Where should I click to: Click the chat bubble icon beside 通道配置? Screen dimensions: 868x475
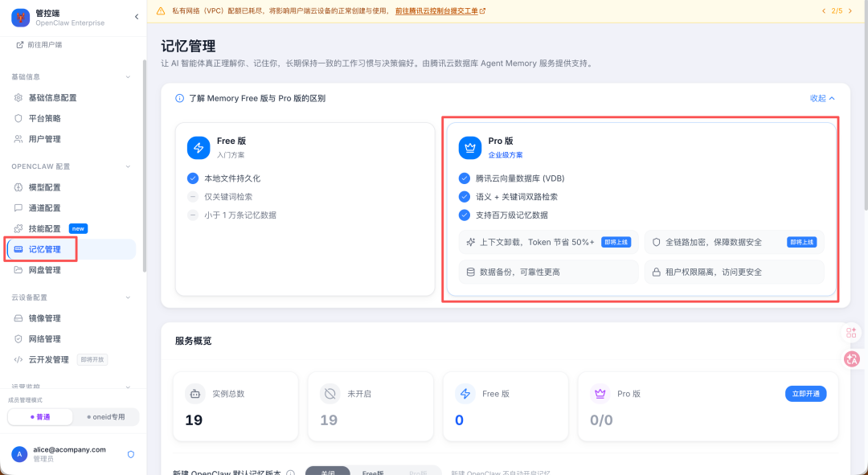(x=18, y=208)
